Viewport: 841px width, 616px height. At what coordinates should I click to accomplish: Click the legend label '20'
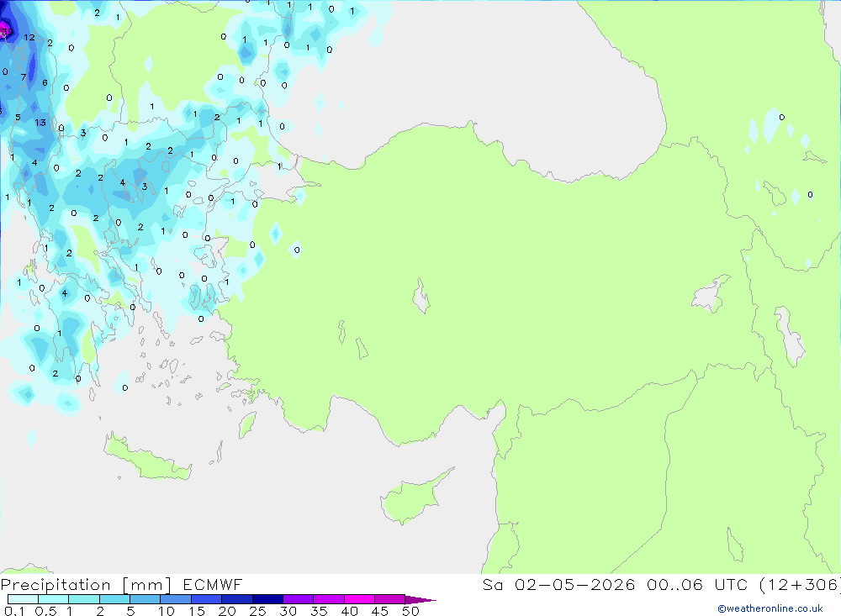(x=227, y=611)
